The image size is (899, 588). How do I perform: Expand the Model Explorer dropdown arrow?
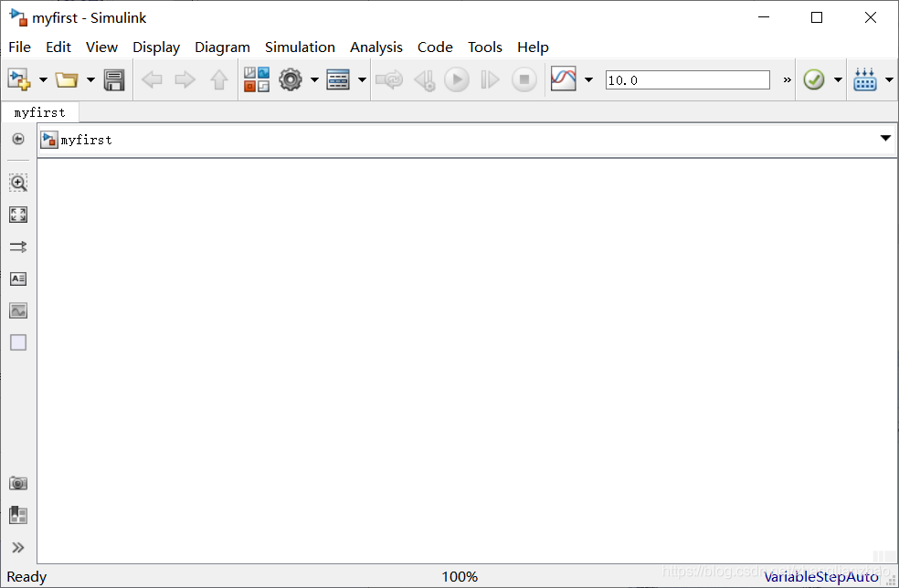[363, 79]
